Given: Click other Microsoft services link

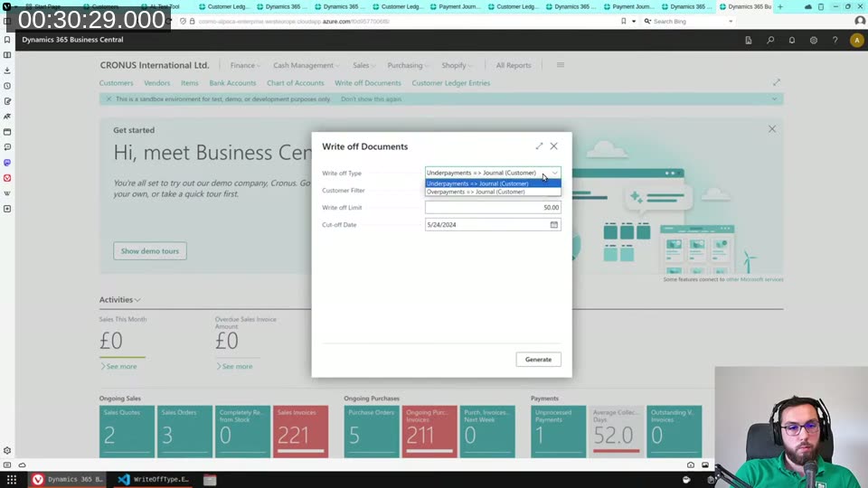Looking at the screenshot, I should pyautogui.click(x=754, y=279).
